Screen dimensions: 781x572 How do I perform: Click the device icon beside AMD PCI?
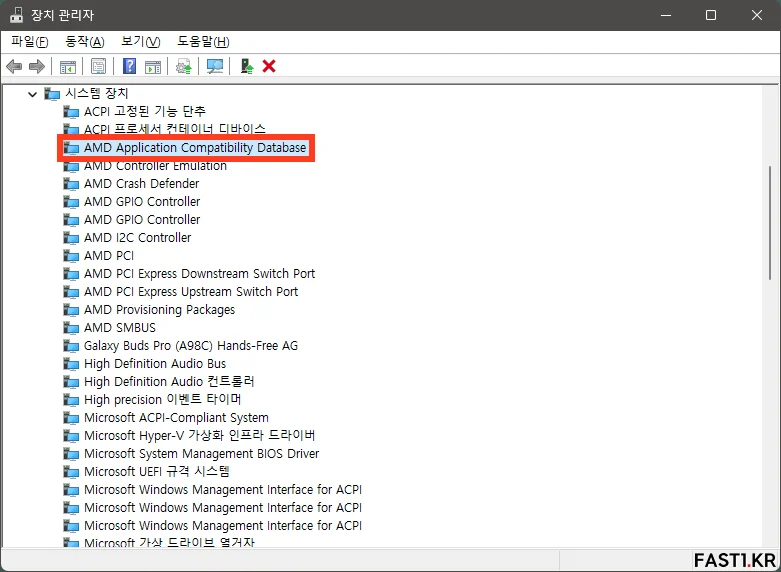(71, 256)
